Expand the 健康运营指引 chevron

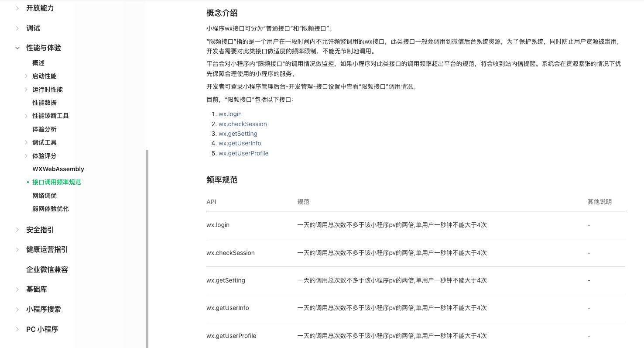17,250
